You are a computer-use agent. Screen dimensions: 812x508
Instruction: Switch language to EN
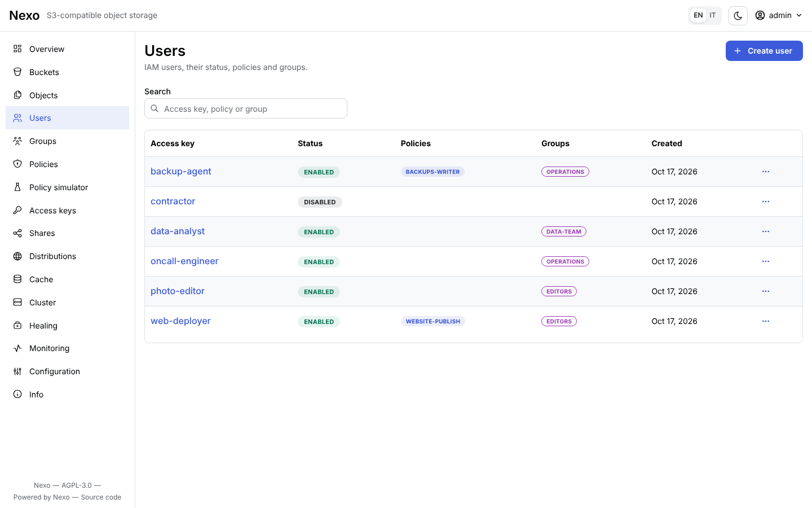click(x=698, y=15)
